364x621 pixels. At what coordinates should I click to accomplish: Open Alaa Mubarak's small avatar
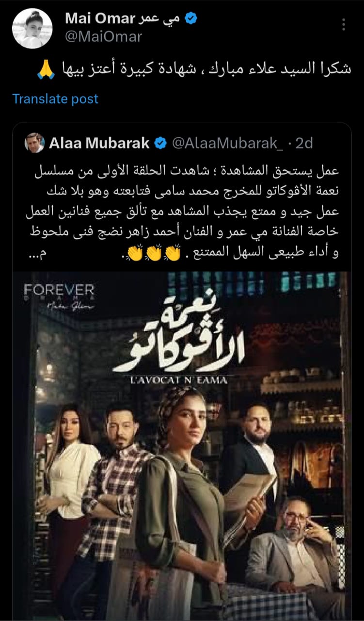(x=35, y=143)
